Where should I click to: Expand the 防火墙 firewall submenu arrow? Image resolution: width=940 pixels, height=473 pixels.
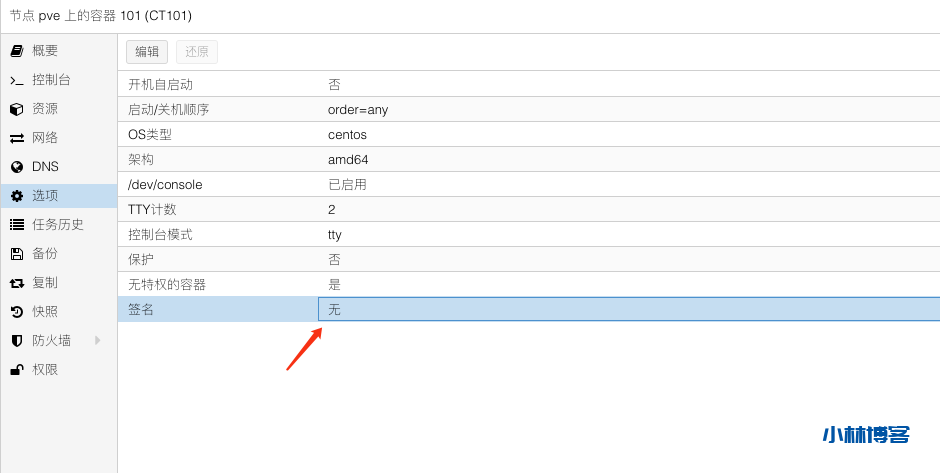pos(98,341)
